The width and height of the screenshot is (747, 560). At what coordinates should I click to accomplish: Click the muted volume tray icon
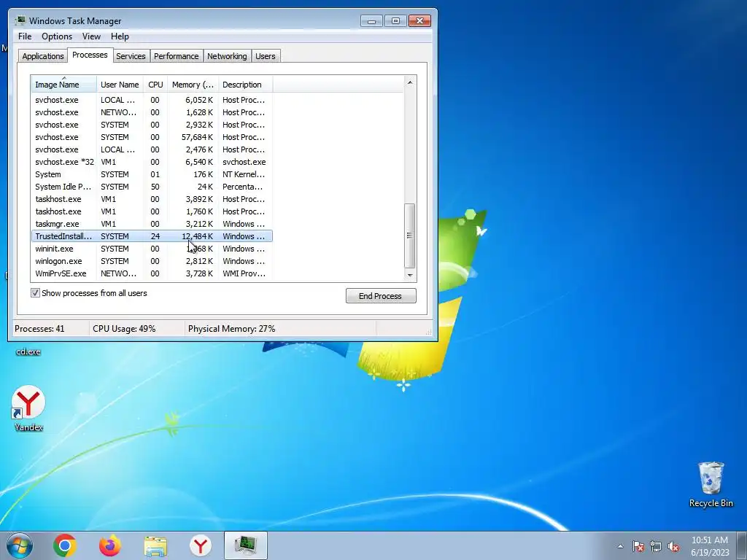[x=673, y=546]
